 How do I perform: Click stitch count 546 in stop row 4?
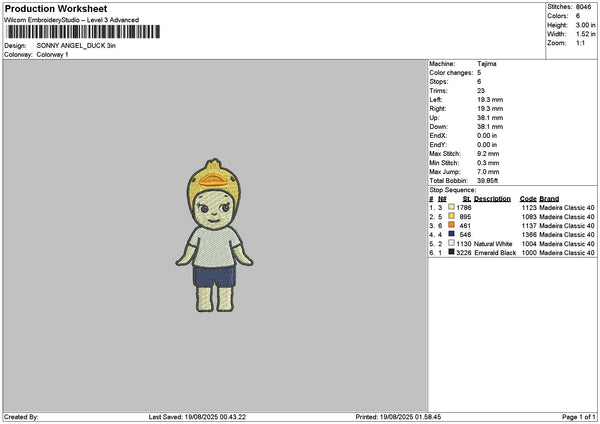[465, 235]
